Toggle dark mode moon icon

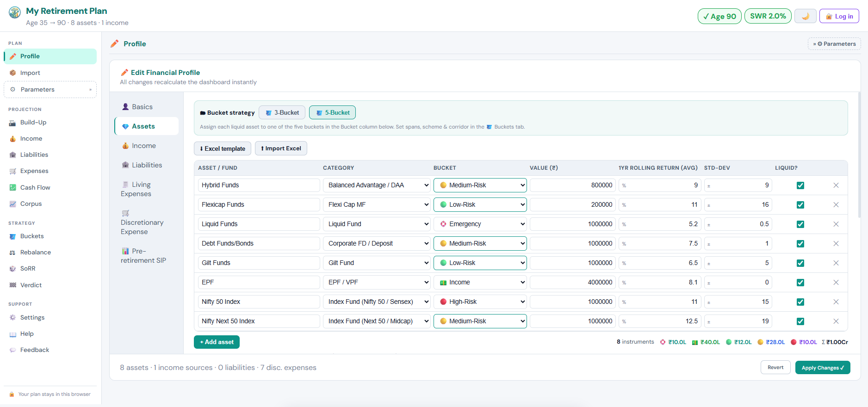806,16
